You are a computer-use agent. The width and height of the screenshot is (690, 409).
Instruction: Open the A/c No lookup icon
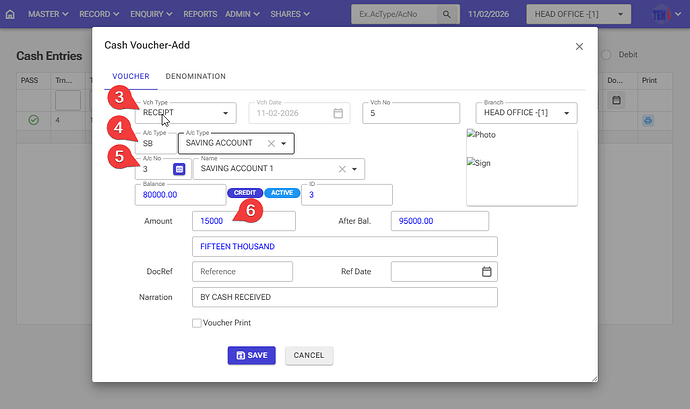[179, 169]
